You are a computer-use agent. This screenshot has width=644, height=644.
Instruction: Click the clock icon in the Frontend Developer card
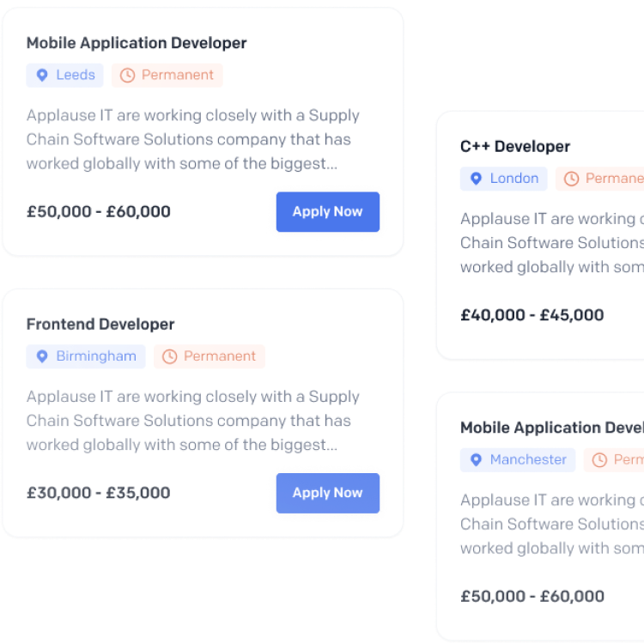click(169, 356)
